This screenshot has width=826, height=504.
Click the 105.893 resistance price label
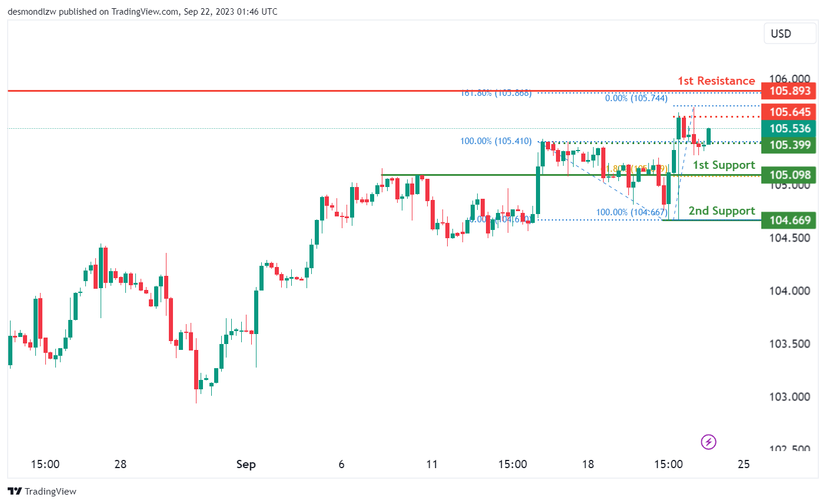(x=789, y=91)
